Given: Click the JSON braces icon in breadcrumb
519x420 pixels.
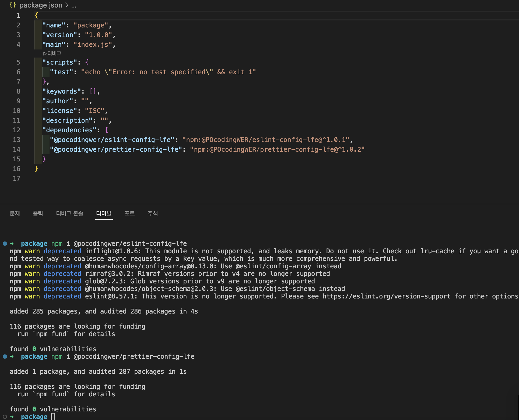Looking at the screenshot, I should 12,5.
